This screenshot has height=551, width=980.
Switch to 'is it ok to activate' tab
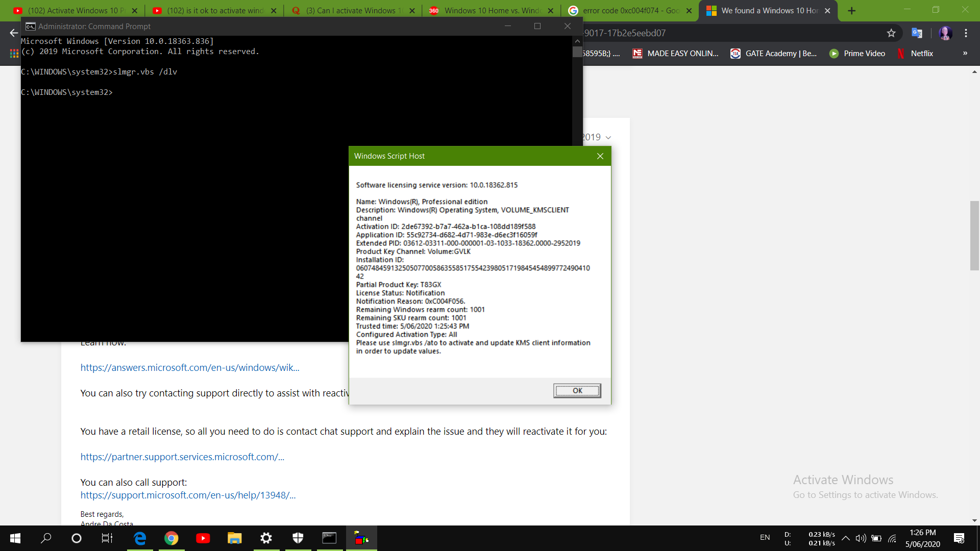click(215, 11)
